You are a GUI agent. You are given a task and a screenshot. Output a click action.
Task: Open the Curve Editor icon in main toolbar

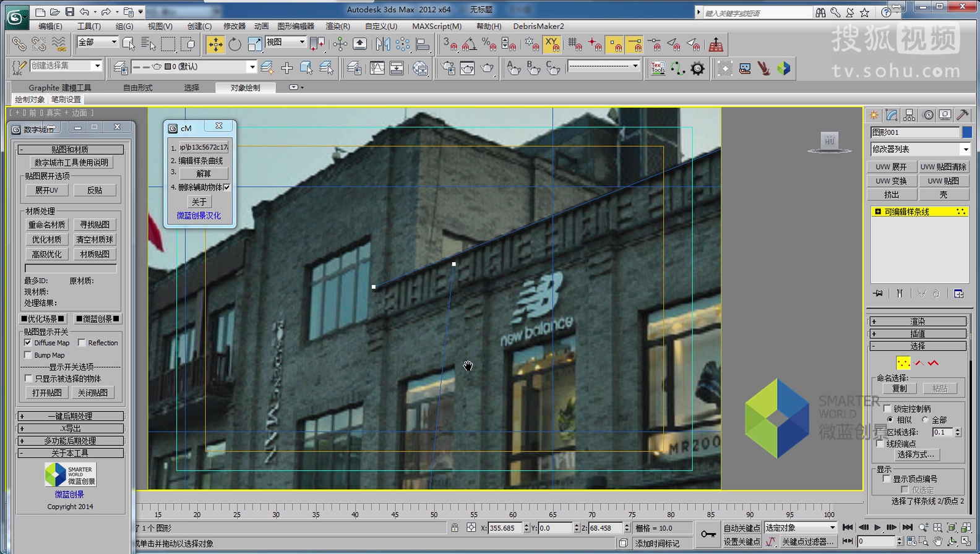pos(377,68)
